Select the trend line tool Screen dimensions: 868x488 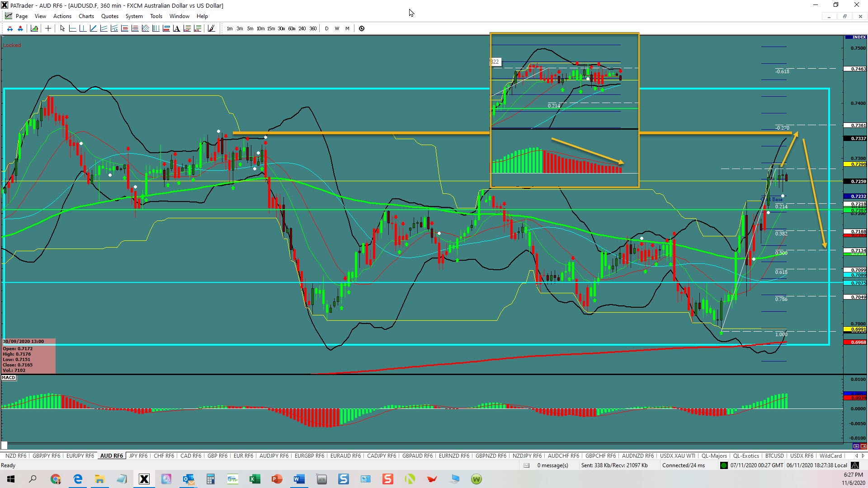pos(93,28)
